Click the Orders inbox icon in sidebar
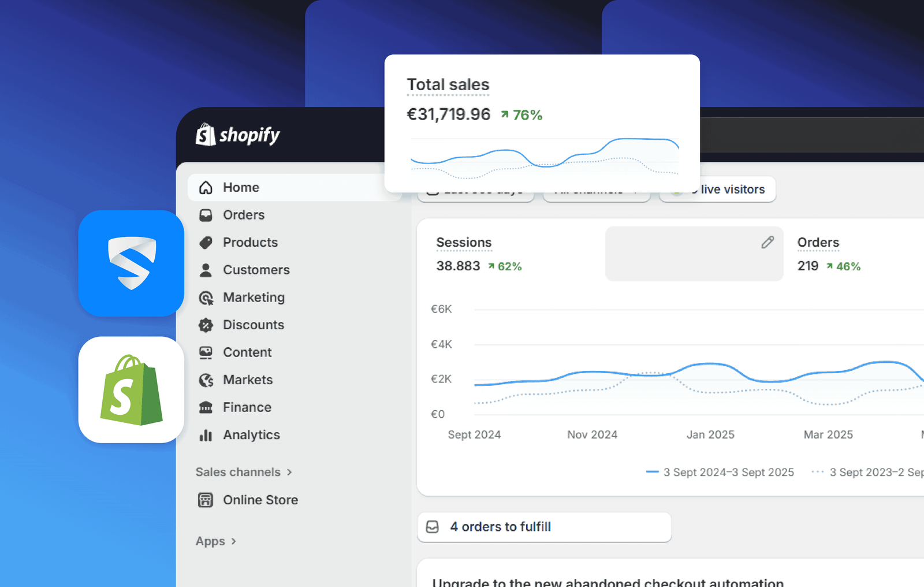Screen dimensions: 924x587 click(206, 216)
